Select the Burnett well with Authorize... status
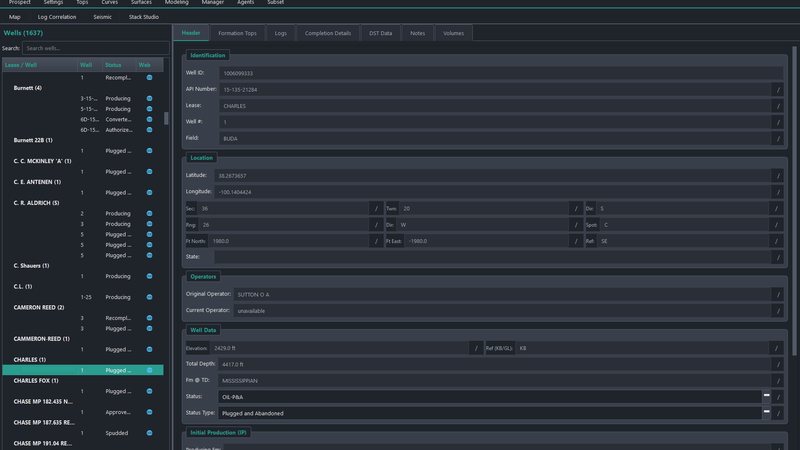The width and height of the screenshot is (800, 450). click(83, 130)
